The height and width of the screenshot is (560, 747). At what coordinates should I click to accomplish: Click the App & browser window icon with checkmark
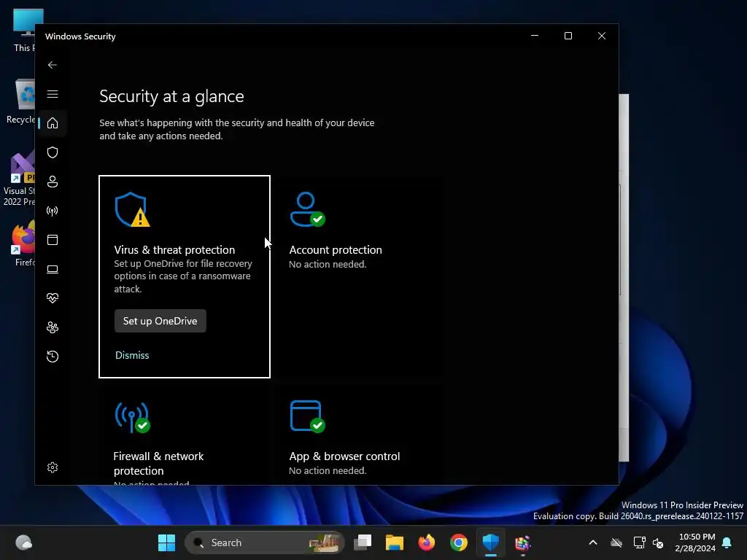307,416
